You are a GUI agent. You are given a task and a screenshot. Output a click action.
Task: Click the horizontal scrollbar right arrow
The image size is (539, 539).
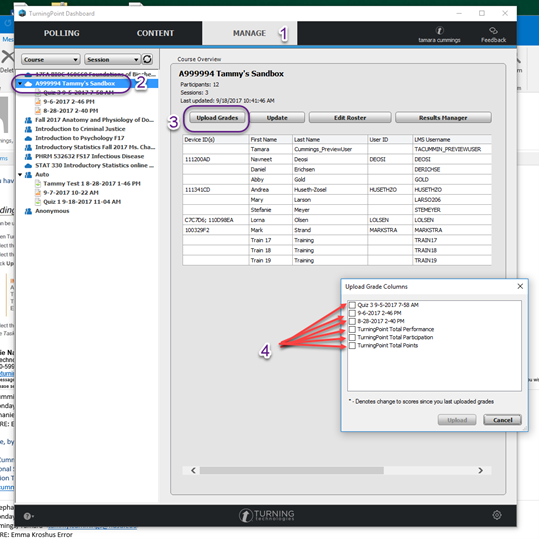click(x=481, y=471)
